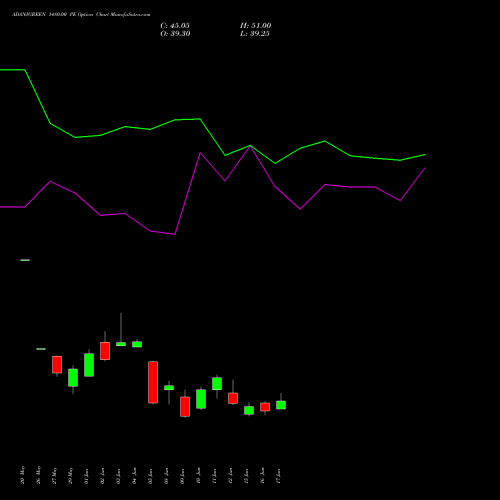Select the 12 Jun date label
This screenshot has height=500, width=500.
pos(230,476)
